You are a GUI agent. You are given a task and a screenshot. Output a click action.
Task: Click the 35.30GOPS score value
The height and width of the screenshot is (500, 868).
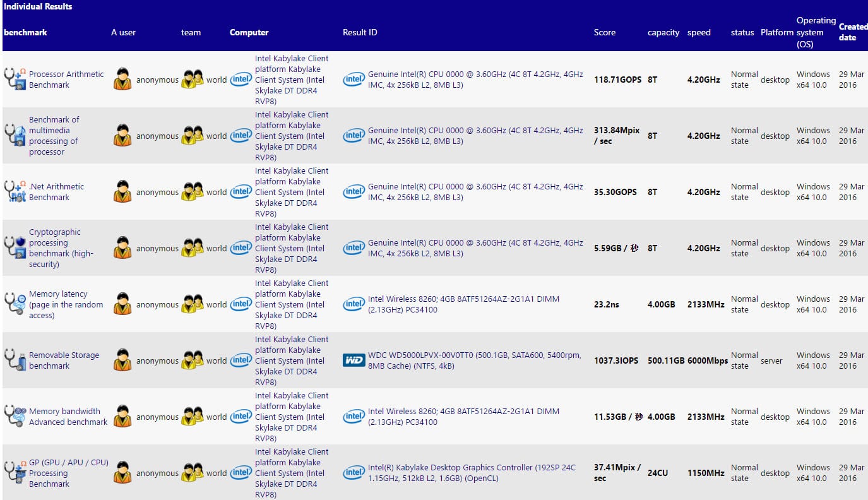(x=615, y=192)
